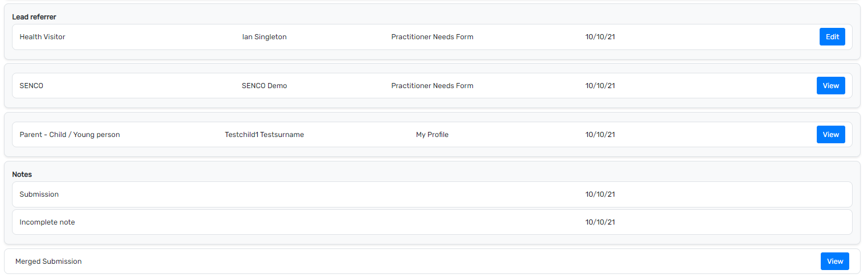Click the date on the Submission note
This screenshot has height=278, width=868.
600,194
